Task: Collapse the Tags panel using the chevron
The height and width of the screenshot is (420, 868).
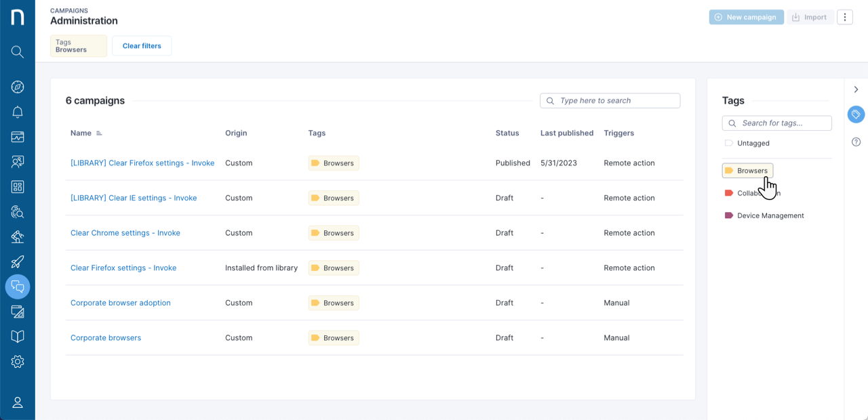Action: 856,89
